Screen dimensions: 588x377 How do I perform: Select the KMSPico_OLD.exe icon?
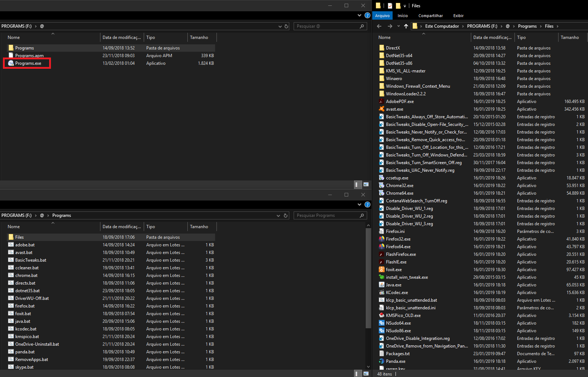pos(381,316)
